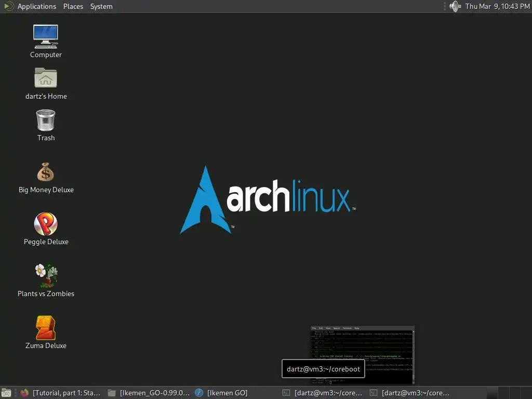The image size is (532, 399).
Task: Click the 'Computer' icon label text
Action: [46, 55]
